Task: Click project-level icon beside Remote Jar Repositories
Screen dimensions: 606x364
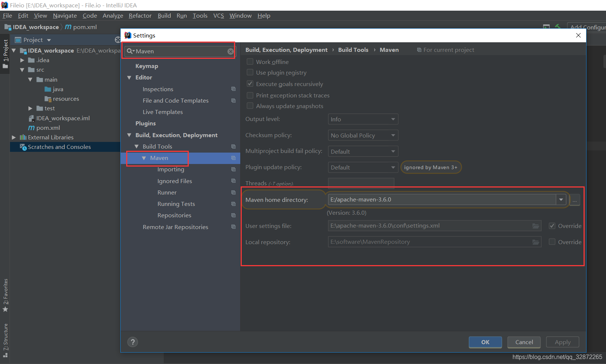Action: [x=233, y=227]
